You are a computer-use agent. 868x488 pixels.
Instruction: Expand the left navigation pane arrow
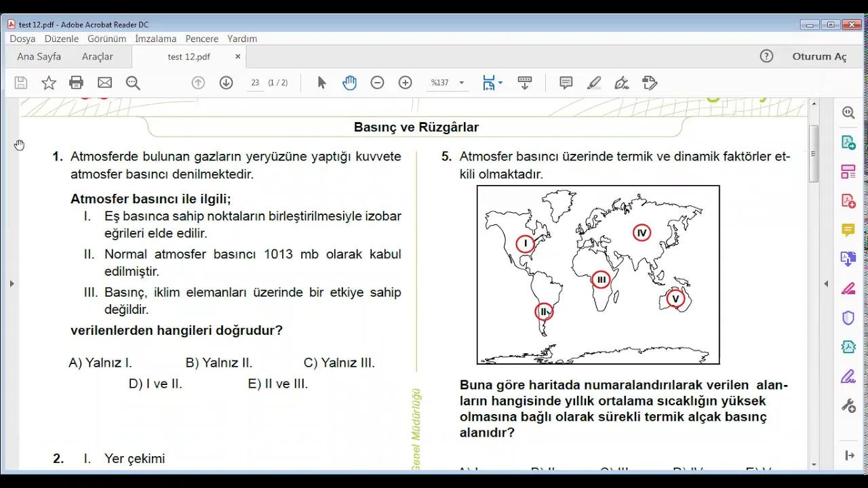(12, 283)
